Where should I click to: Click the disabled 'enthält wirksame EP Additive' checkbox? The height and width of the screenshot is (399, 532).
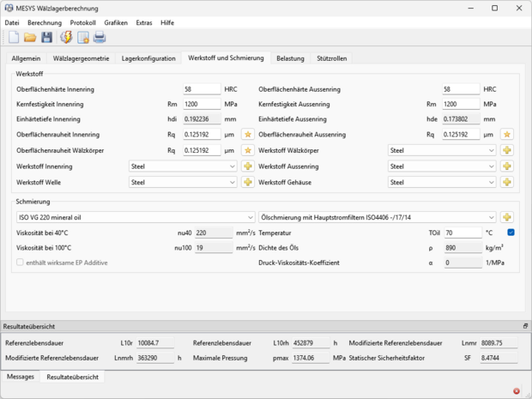click(21, 262)
